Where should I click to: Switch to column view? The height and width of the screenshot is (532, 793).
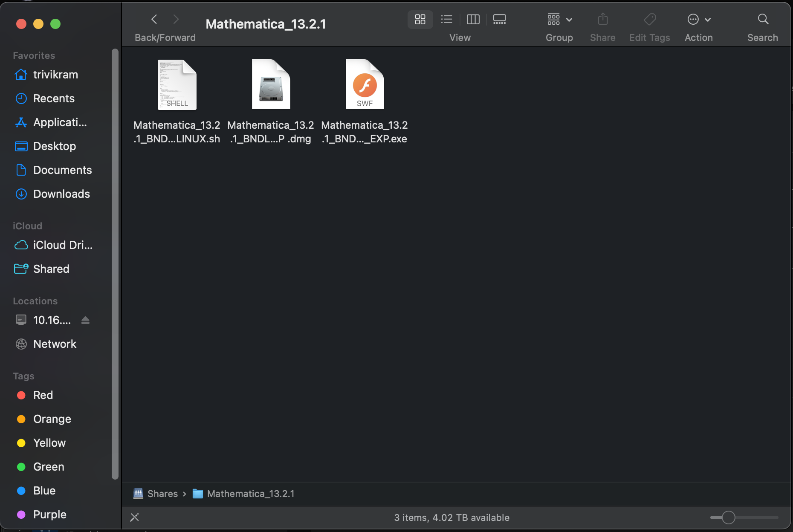pos(473,19)
